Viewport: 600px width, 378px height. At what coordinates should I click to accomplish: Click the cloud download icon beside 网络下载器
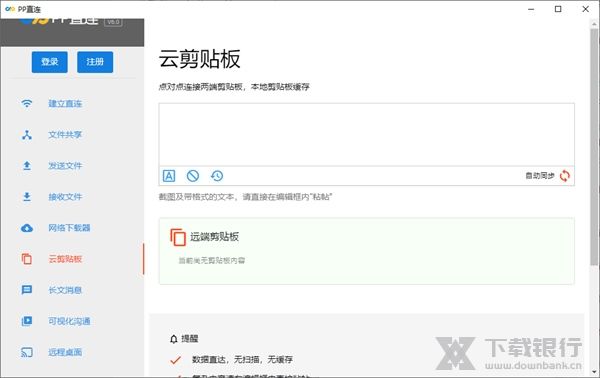click(27, 228)
